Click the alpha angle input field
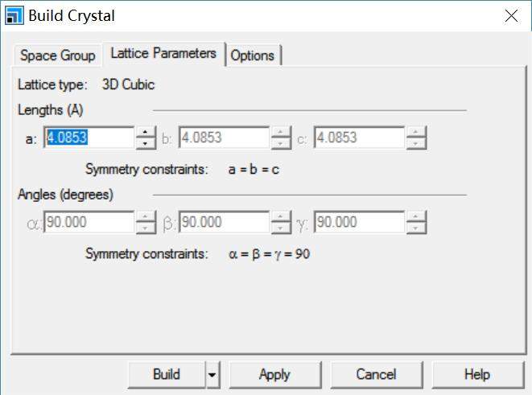 coord(89,222)
